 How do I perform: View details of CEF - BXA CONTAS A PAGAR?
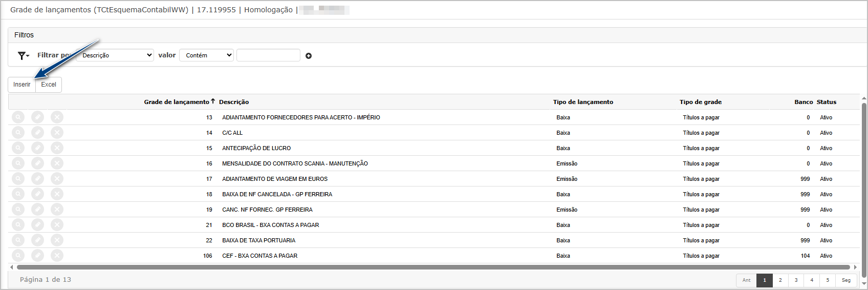click(18, 256)
